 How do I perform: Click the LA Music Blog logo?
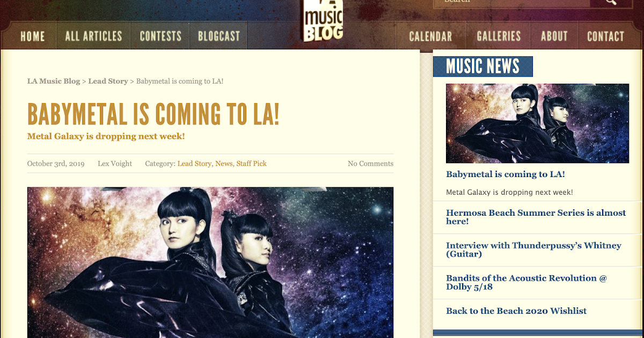(323, 21)
